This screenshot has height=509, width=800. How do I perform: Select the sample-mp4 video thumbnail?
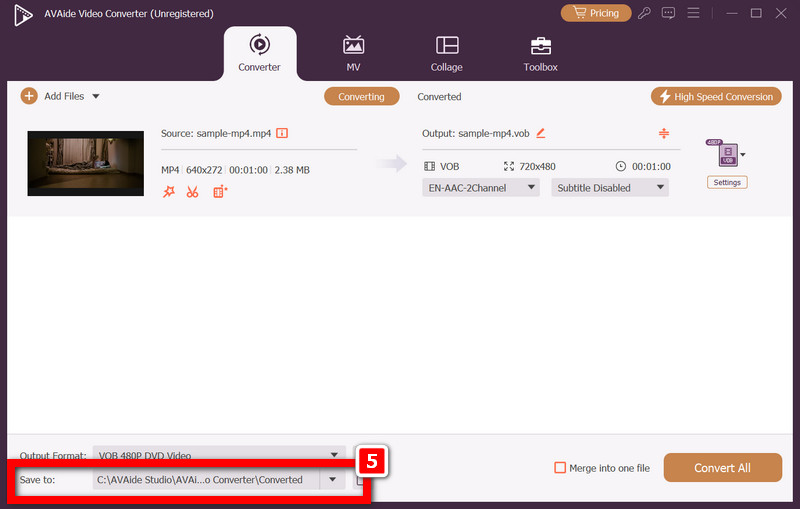(86, 163)
